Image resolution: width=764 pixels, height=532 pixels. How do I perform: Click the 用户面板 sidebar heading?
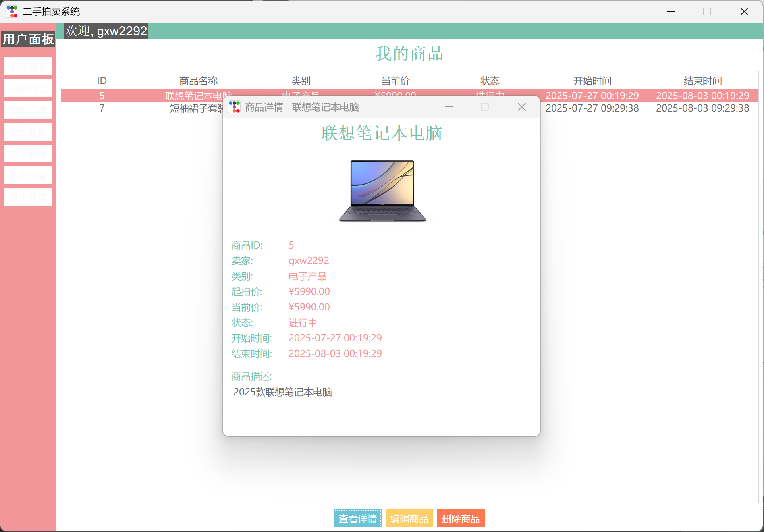click(28, 39)
